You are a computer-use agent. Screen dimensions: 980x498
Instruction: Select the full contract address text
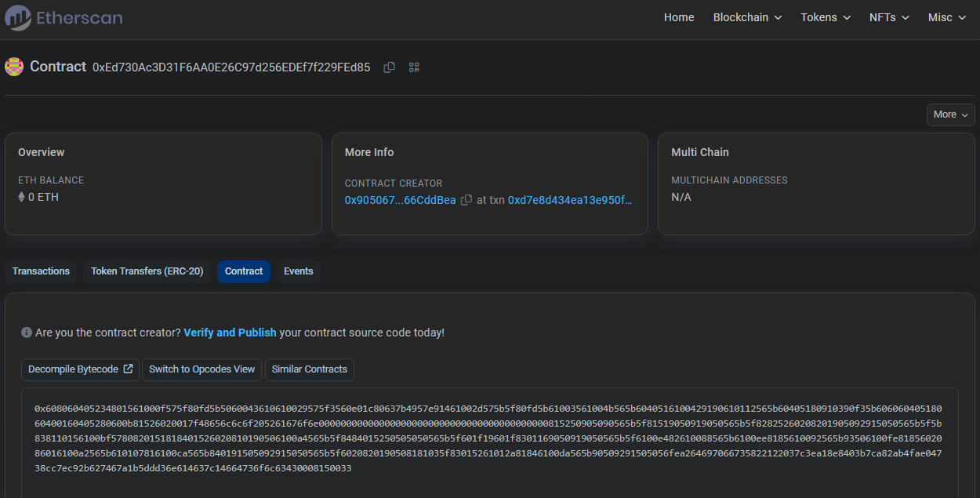pos(231,67)
